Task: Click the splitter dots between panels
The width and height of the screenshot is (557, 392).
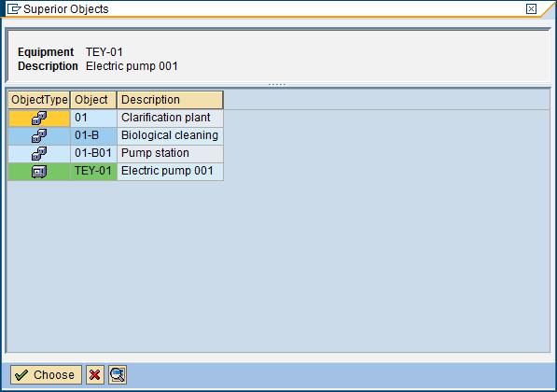Action: 277,85
